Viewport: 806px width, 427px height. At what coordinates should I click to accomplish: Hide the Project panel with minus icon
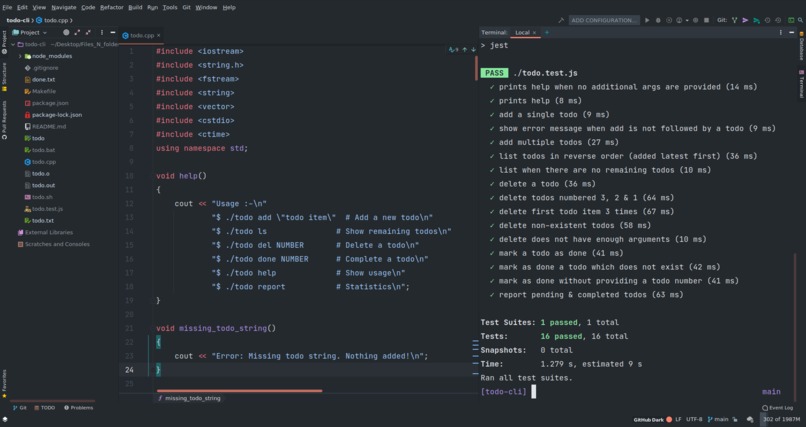tap(113, 32)
